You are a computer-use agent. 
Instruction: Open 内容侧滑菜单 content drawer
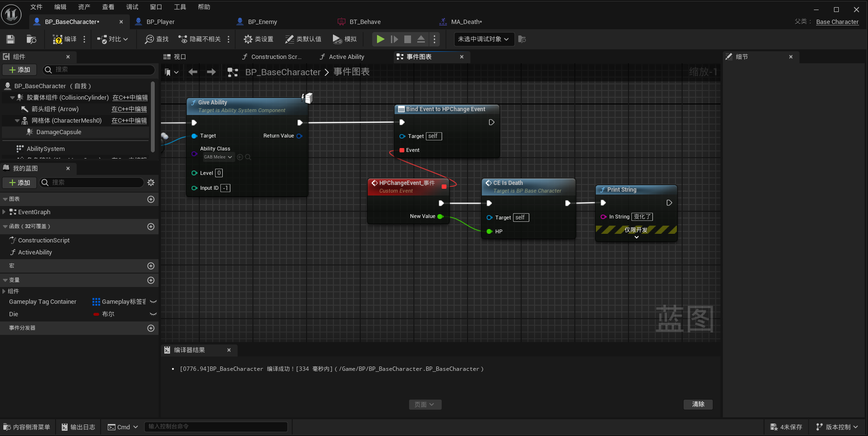(x=27, y=427)
